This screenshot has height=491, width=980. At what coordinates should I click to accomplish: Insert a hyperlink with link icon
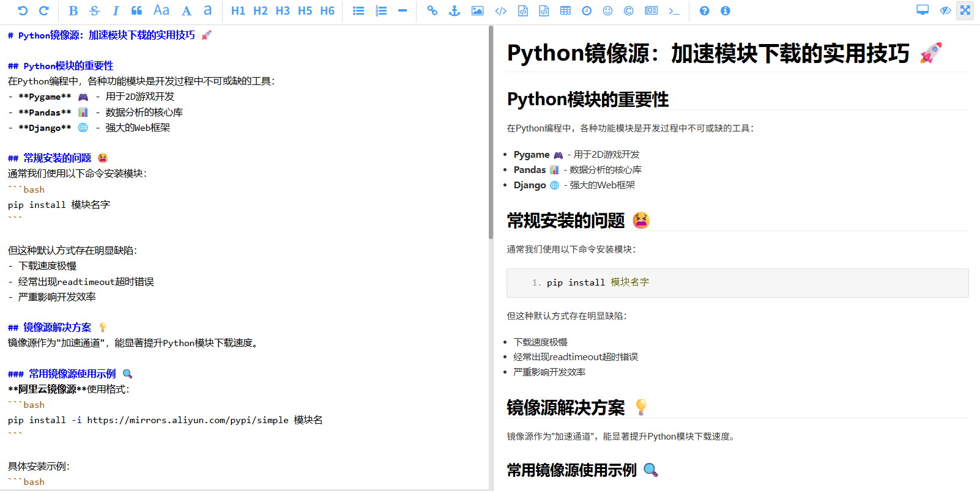pos(432,10)
